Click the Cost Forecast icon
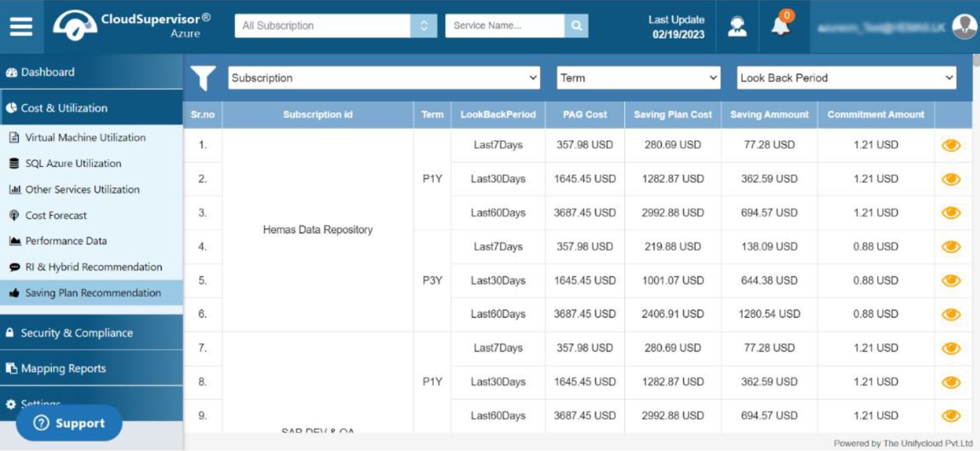Screen dimensions: 980x451 (x=14, y=215)
